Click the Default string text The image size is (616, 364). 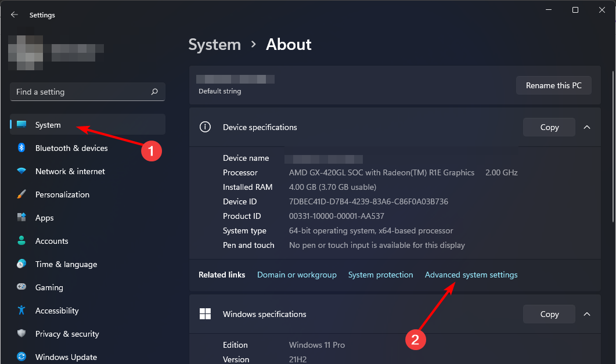pos(219,91)
